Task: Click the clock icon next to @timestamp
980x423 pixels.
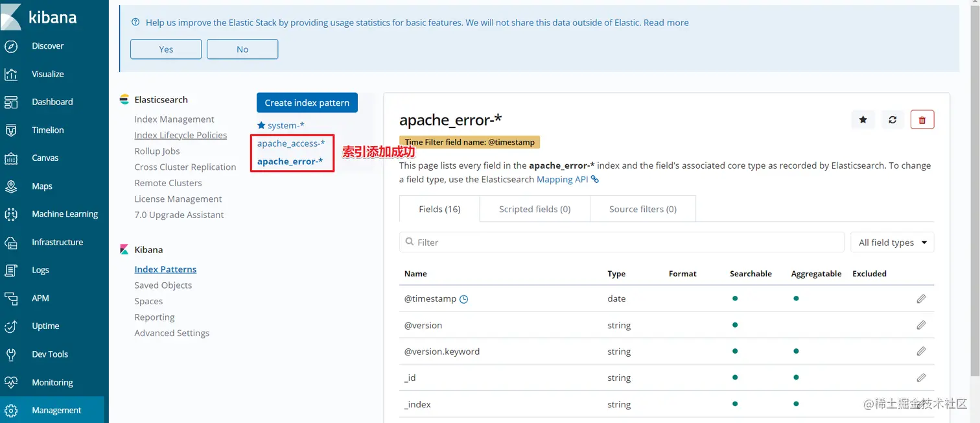Action: click(x=463, y=299)
